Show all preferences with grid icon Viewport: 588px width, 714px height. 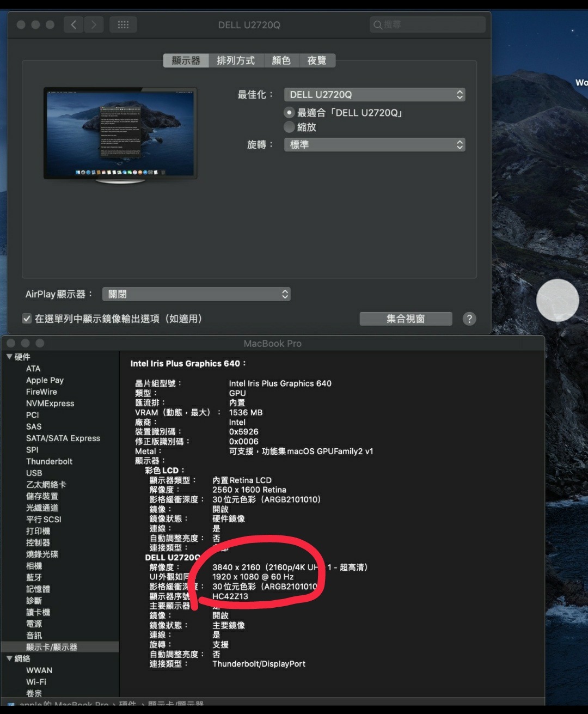[x=123, y=25]
